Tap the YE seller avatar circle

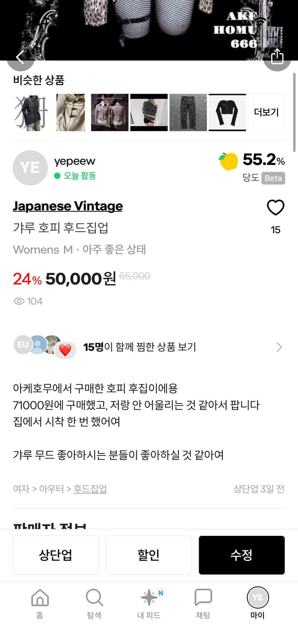point(30,168)
